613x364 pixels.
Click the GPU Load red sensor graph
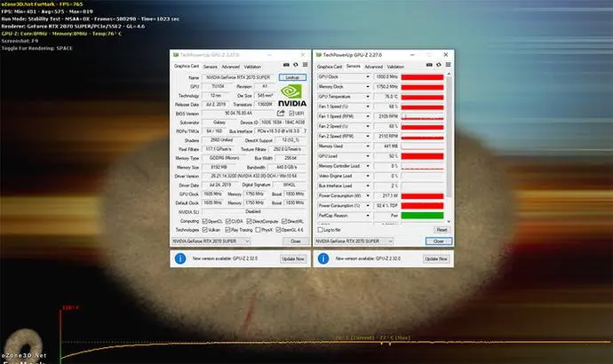click(x=422, y=156)
